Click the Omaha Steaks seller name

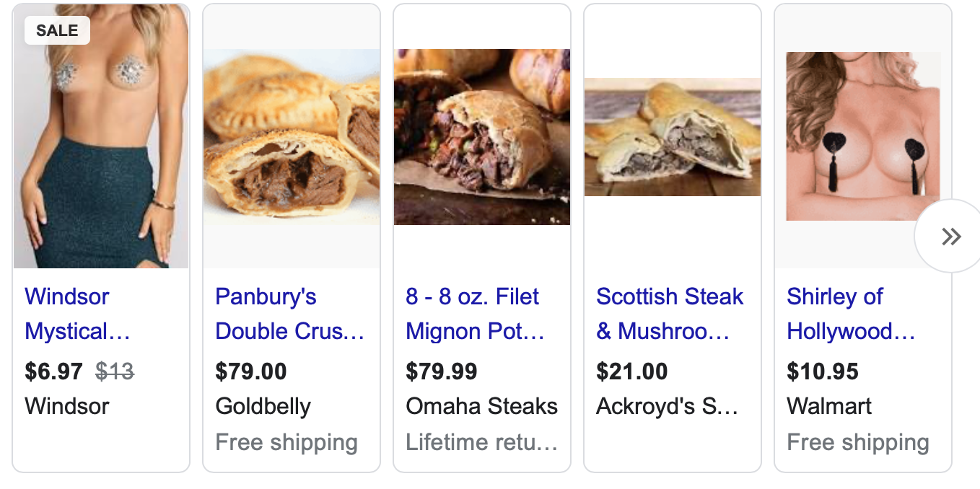pyautogui.click(x=481, y=406)
